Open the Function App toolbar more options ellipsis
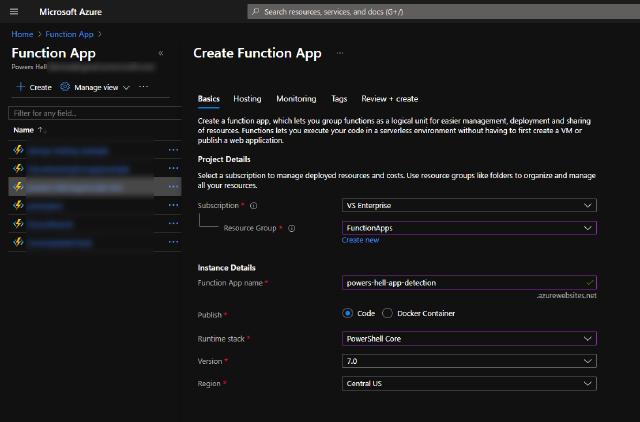The height and width of the screenshot is (422, 640). coord(143,87)
